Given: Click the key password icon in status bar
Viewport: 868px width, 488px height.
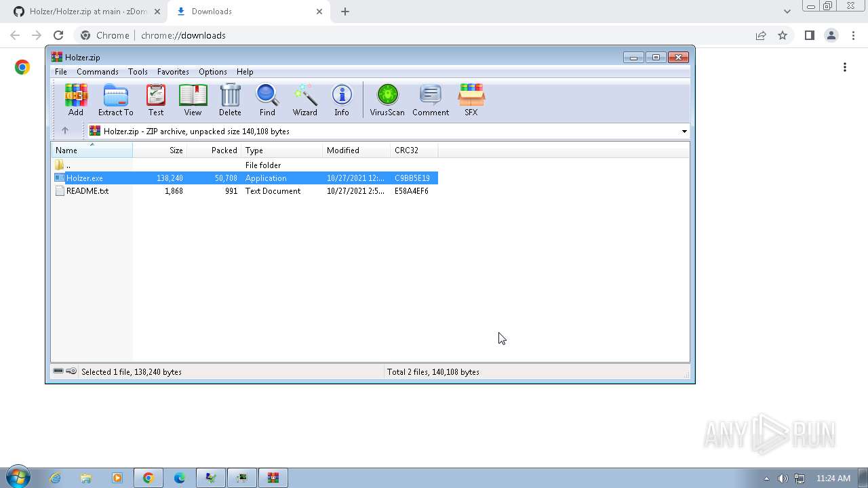Looking at the screenshot, I should point(71,371).
